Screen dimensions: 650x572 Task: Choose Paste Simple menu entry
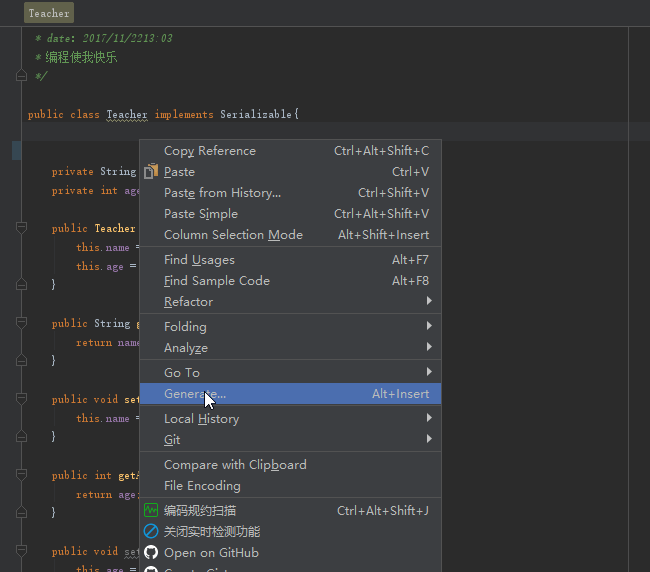(x=290, y=214)
